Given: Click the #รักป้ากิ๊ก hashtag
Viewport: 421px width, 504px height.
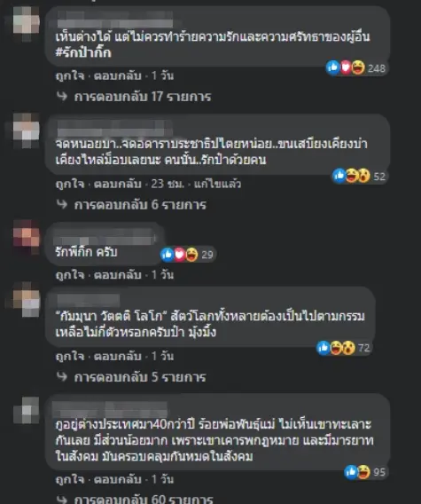Looking at the screenshot, I should pyautogui.click(x=83, y=52).
